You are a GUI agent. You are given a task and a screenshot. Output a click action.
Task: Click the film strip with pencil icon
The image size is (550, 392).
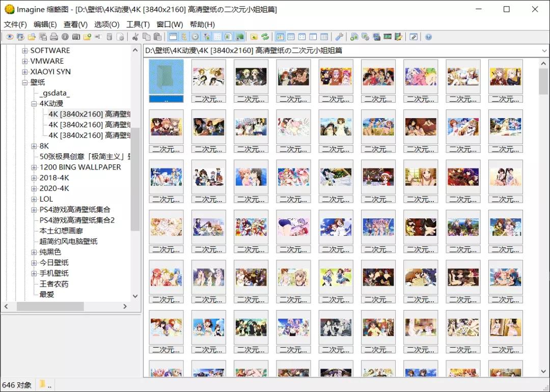(x=398, y=37)
